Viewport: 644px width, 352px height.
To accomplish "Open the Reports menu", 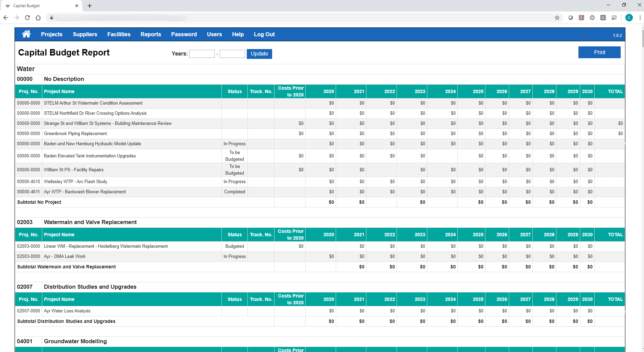I will [x=151, y=34].
